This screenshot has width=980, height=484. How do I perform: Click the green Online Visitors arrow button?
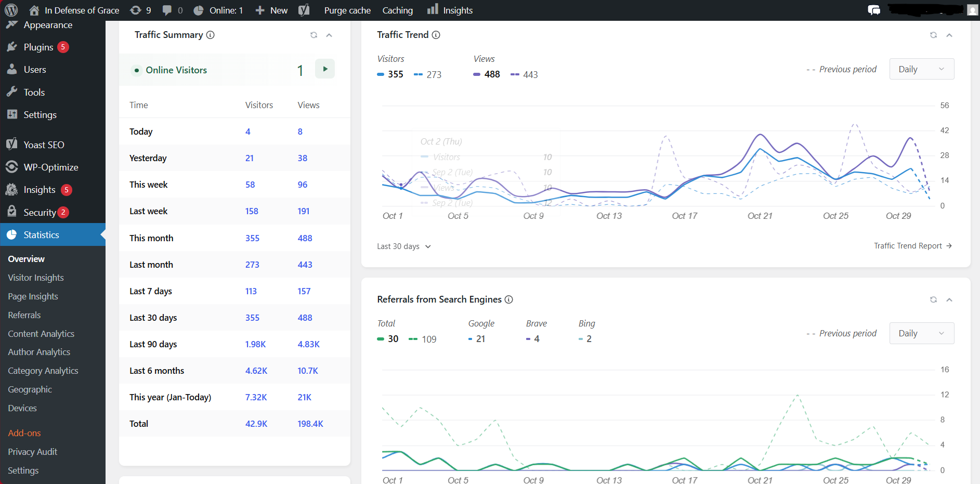coord(325,69)
